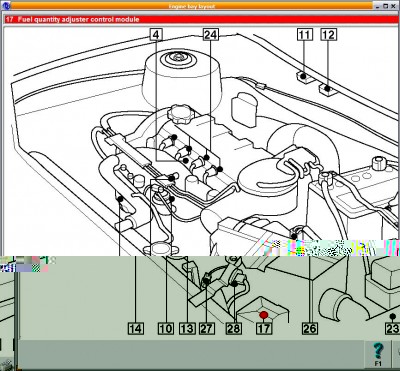Select highlighted component label 17

264,329
